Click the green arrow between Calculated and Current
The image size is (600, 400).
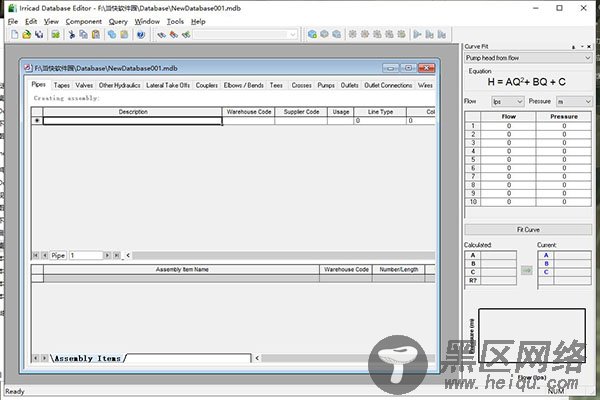[527, 270]
